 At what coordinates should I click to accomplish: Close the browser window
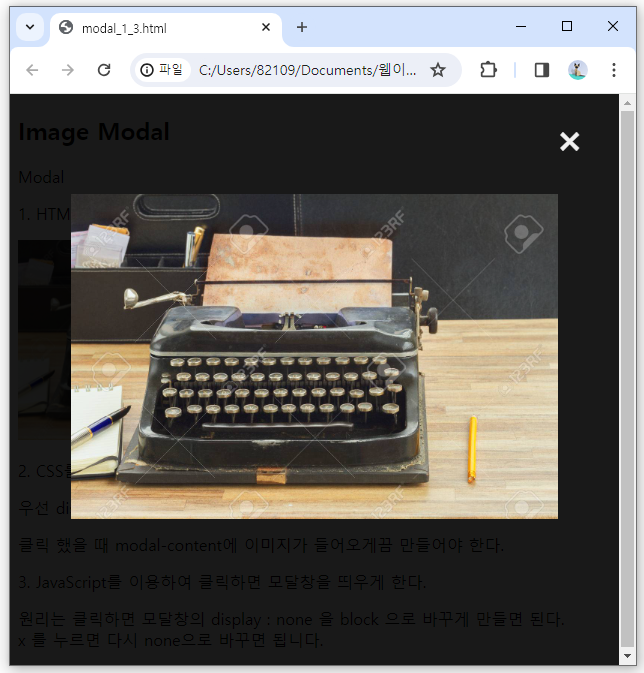(x=613, y=27)
